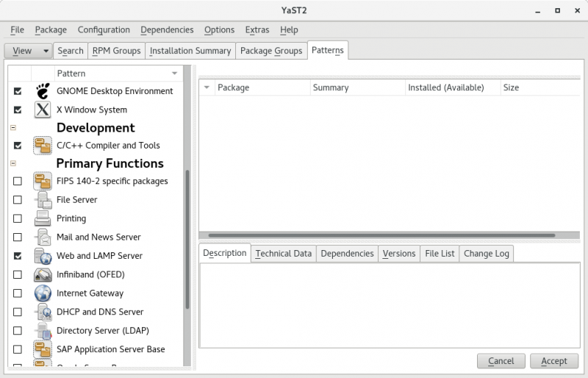Switch to the RPM Groups tab
This screenshot has height=378, width=588.
tap(117, 51)
